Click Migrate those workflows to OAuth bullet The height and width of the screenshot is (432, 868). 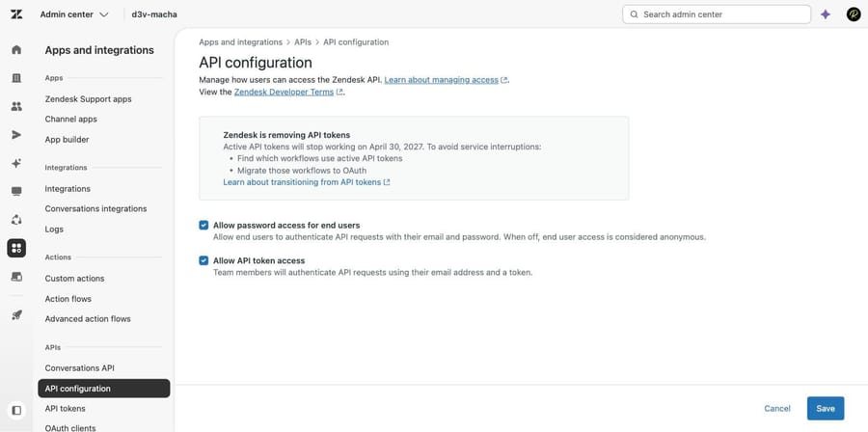(302, 171)
